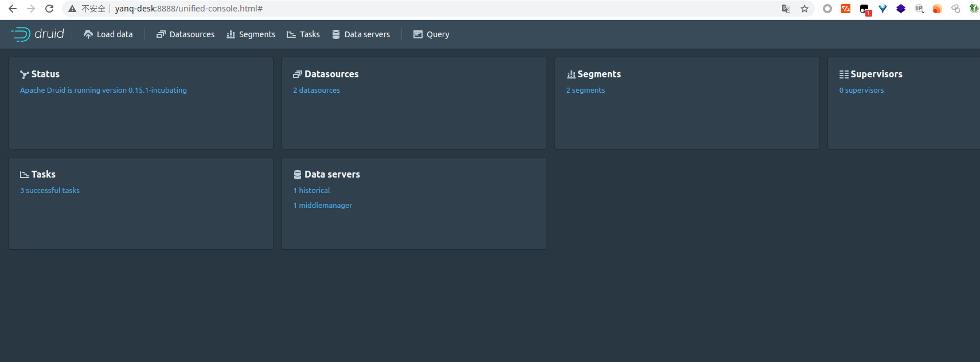Open the 2 segments link
The width and height of the screenshot is (980, 362).
[585, 91]
